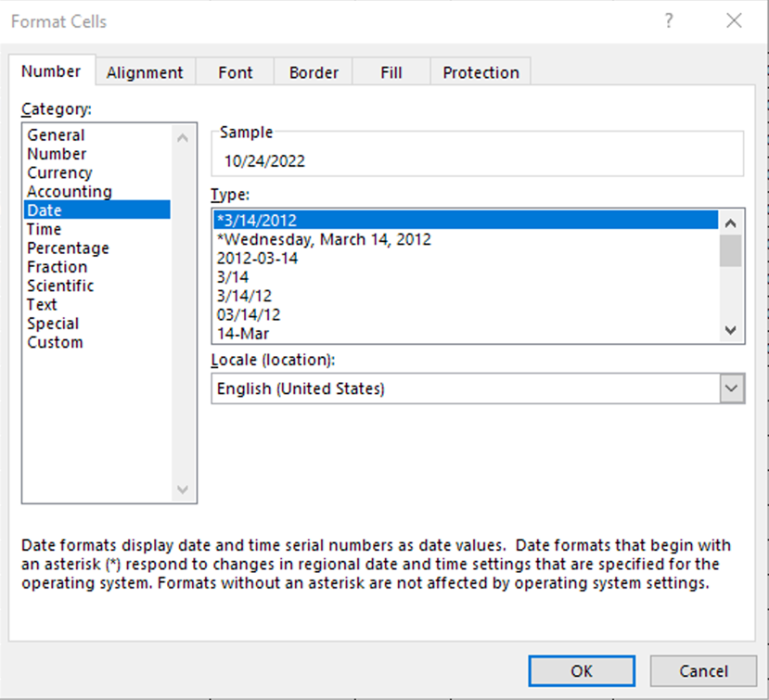This screenshot has width=769, height=700.
Task: Select the 14-Mar date type
Action: [466, 334]
